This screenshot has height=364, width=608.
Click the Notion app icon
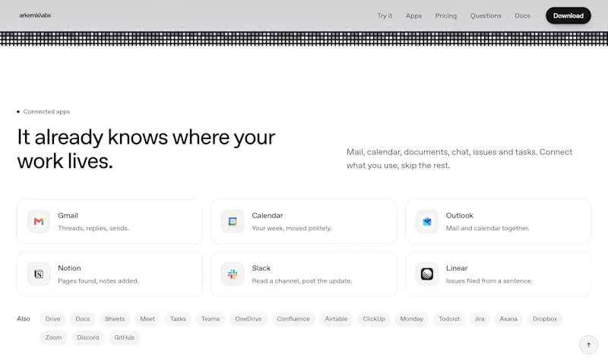pyautogui.click(x=39, y=274)
